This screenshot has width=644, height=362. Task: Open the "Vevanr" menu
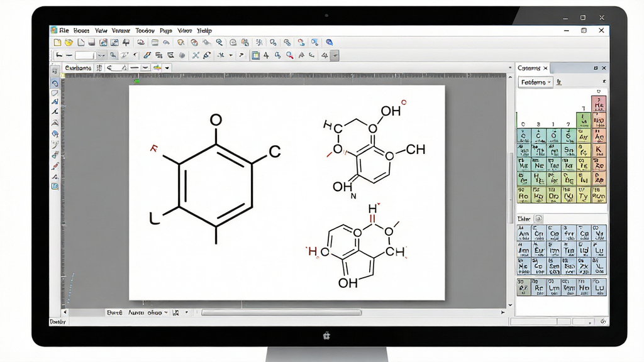[121, 31]
